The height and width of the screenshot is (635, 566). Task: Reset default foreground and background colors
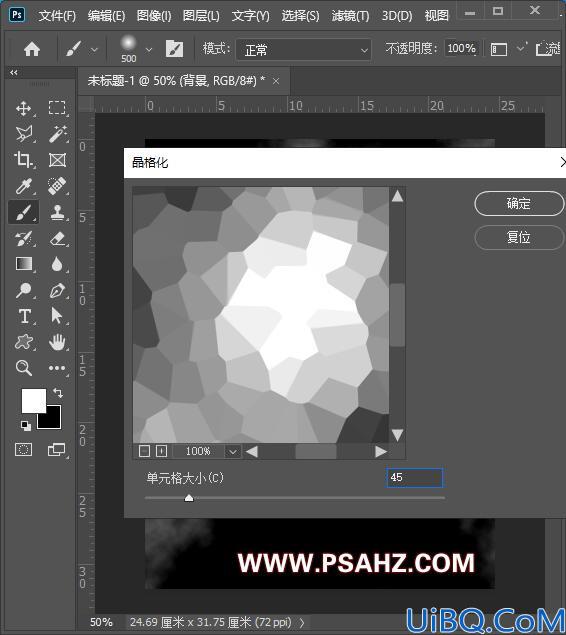pos(26,425)
